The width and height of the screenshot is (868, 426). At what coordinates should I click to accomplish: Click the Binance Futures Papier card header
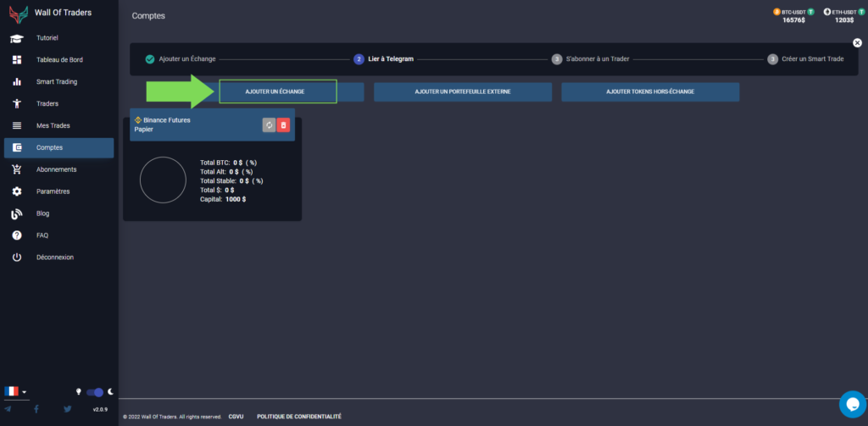click(213, 124)
